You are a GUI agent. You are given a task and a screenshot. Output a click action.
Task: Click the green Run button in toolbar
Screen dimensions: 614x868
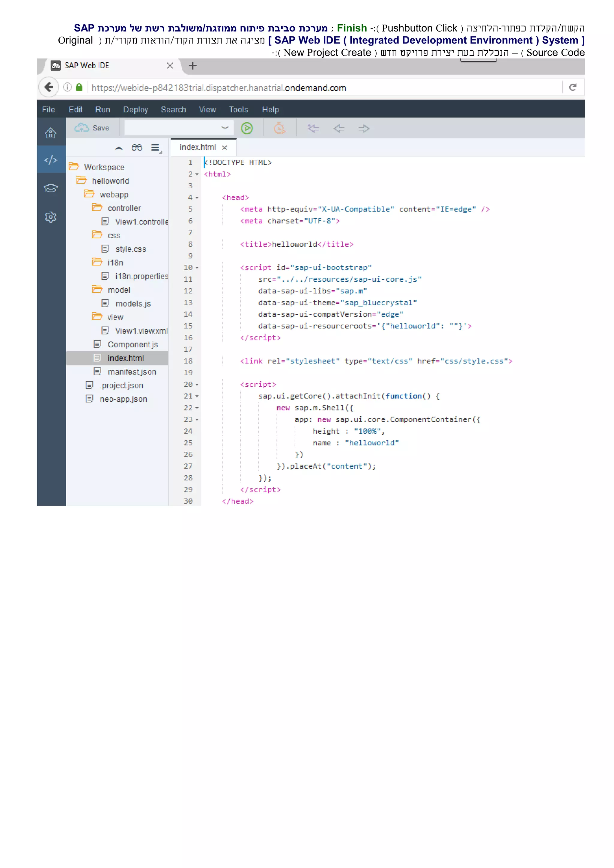tap(247, 129)
